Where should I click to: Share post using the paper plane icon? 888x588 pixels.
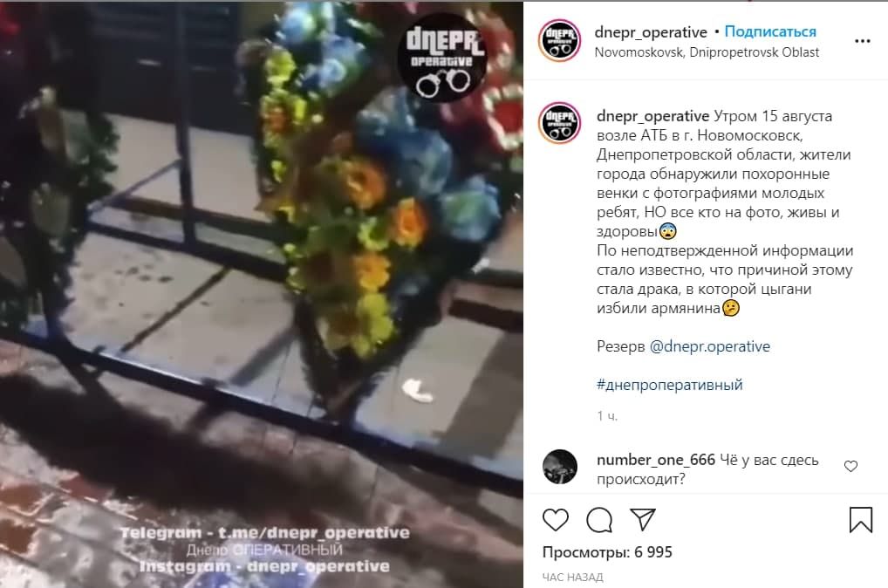[x=643, y=519]
